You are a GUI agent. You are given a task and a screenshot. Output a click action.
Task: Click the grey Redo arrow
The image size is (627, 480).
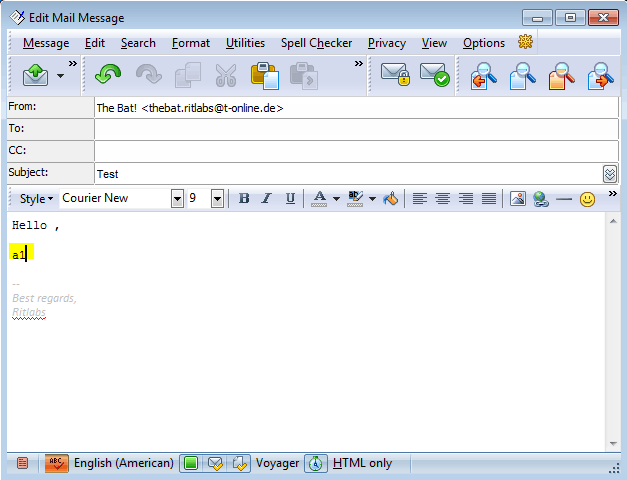click(x=149, y=75)
